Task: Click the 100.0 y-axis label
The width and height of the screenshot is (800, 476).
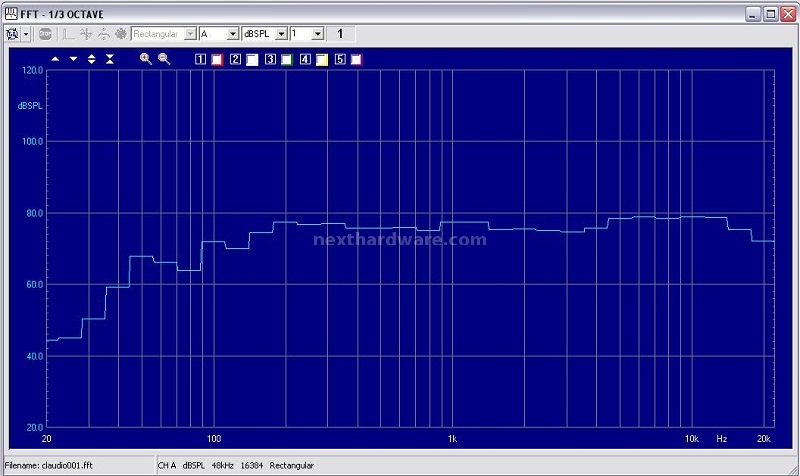Action: 33,141
